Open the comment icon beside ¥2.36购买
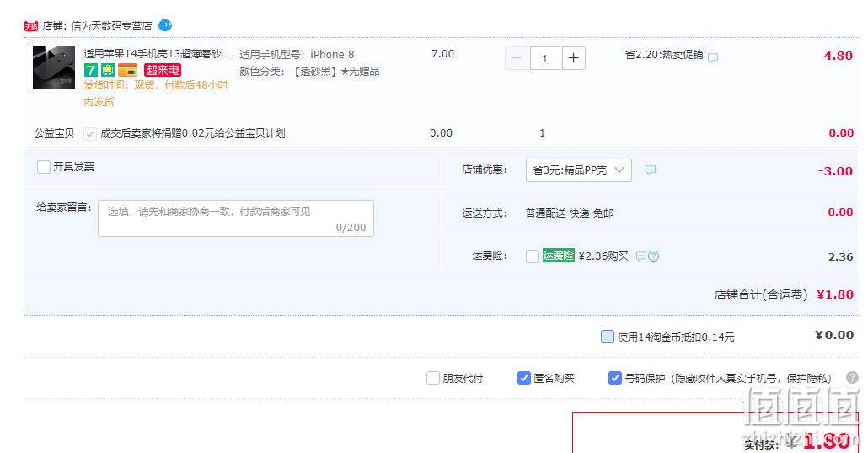Screen dimensions: 868x453 click(641, 256)
